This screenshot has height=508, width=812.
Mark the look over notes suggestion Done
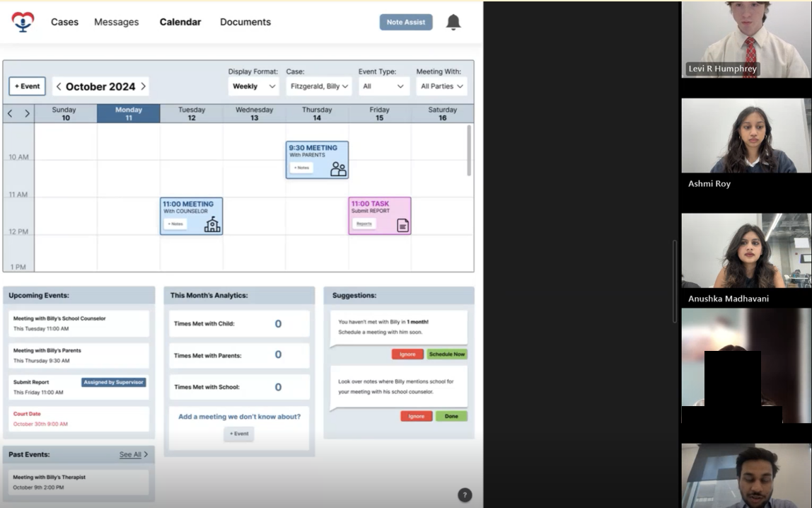[x=451, y=416]
